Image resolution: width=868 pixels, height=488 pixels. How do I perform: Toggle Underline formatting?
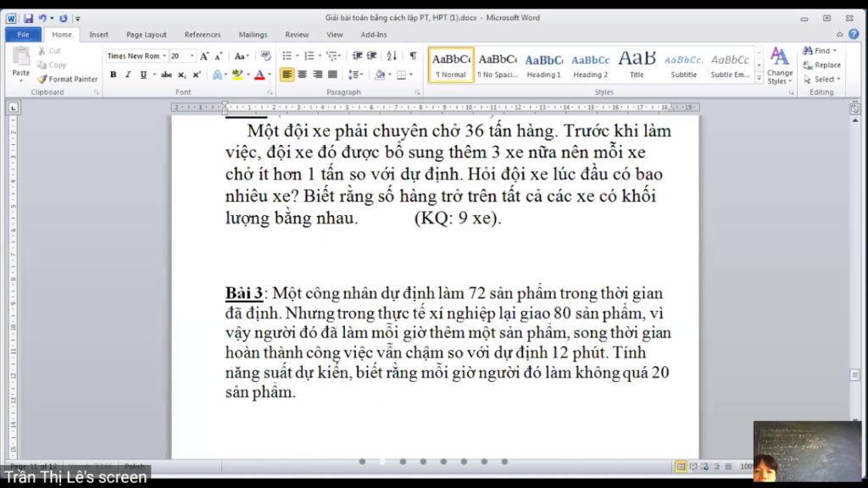143,75
